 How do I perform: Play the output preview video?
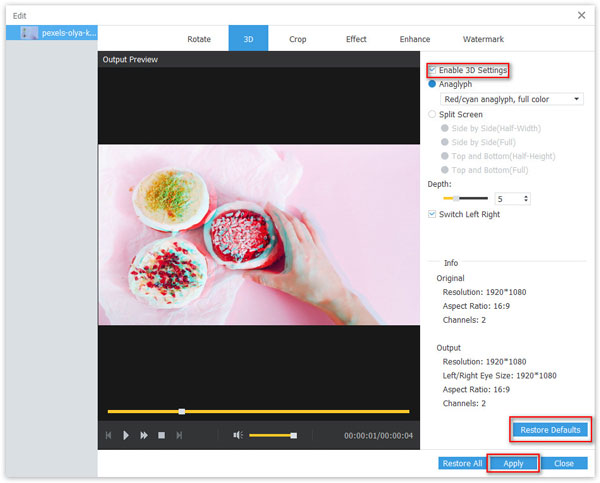pos(126,435)
